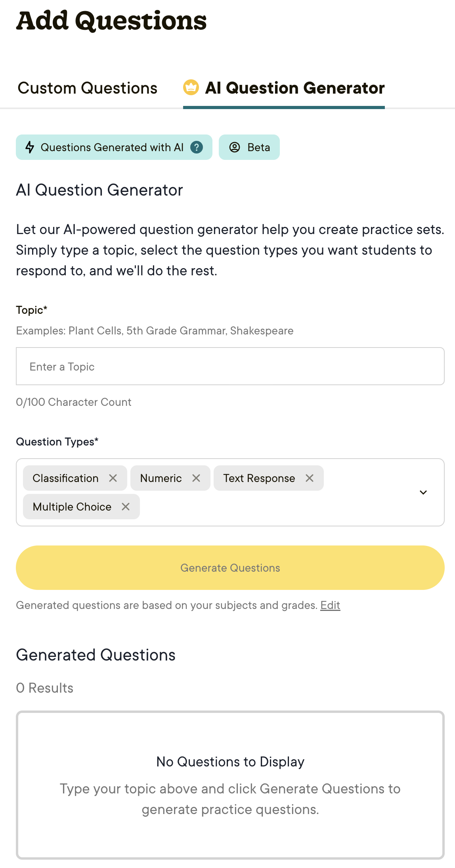This screenshot has width=455, height=868.
Task: Click the crown icon beside AI Question Generator
Action: pos(191,88)
